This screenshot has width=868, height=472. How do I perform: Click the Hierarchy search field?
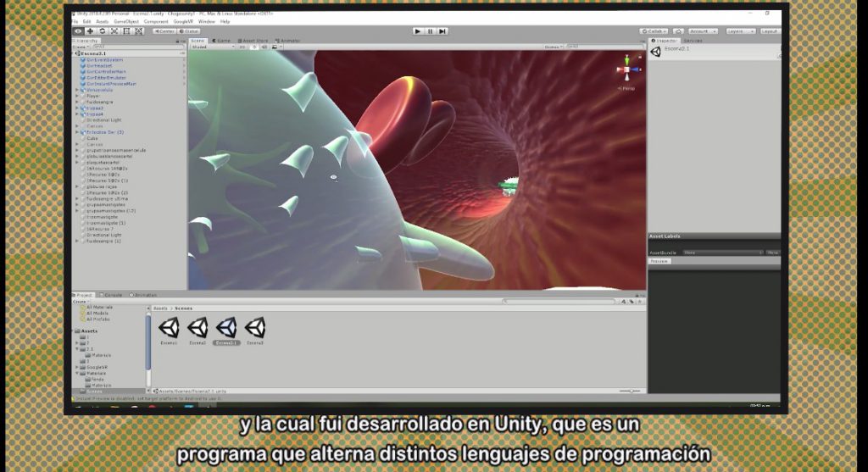(x=137, y=47)
